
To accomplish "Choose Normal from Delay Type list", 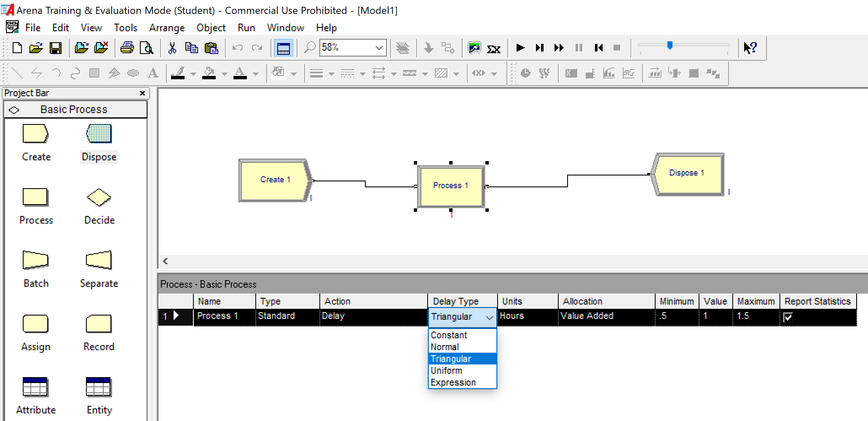I will point(462,347).
